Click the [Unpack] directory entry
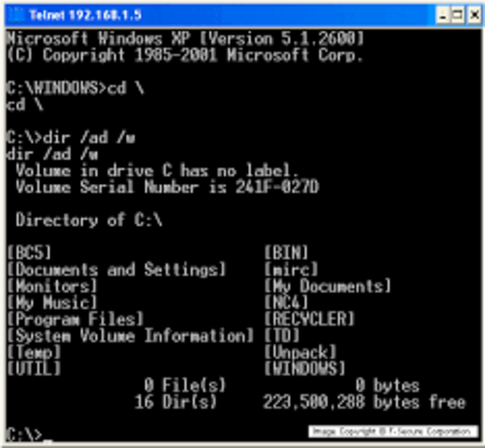Screen dimensions: 485x448 (300, 353)
